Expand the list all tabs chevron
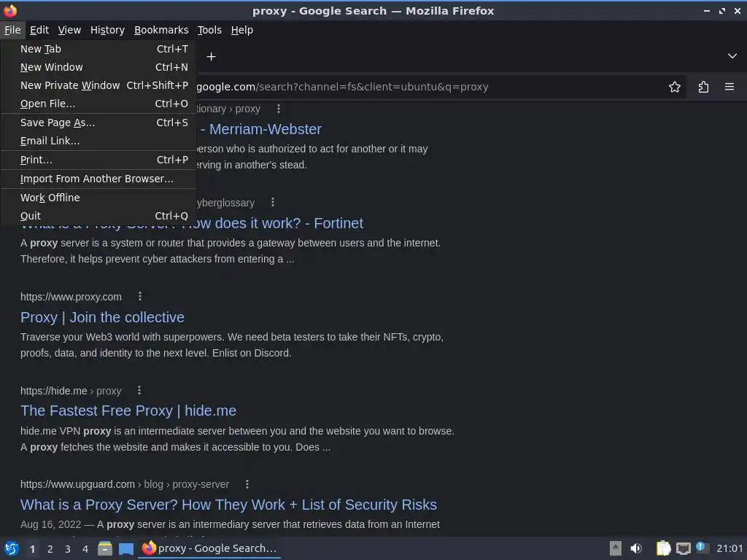The height and width of the screenshot is (560, 747). [x=732, y=56]
